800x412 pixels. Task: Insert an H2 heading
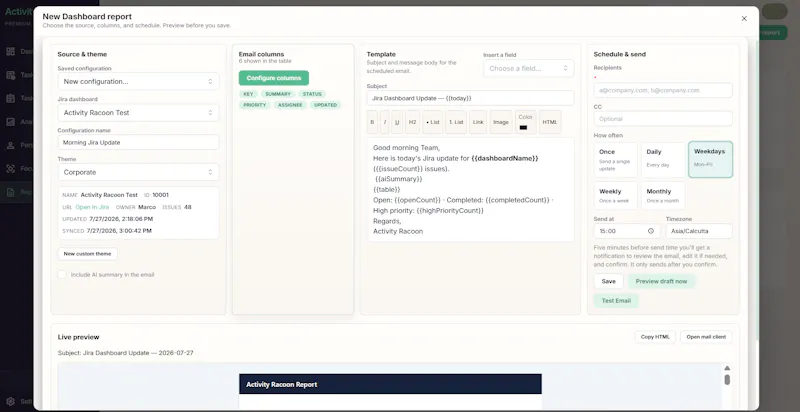tap(412, 122)
